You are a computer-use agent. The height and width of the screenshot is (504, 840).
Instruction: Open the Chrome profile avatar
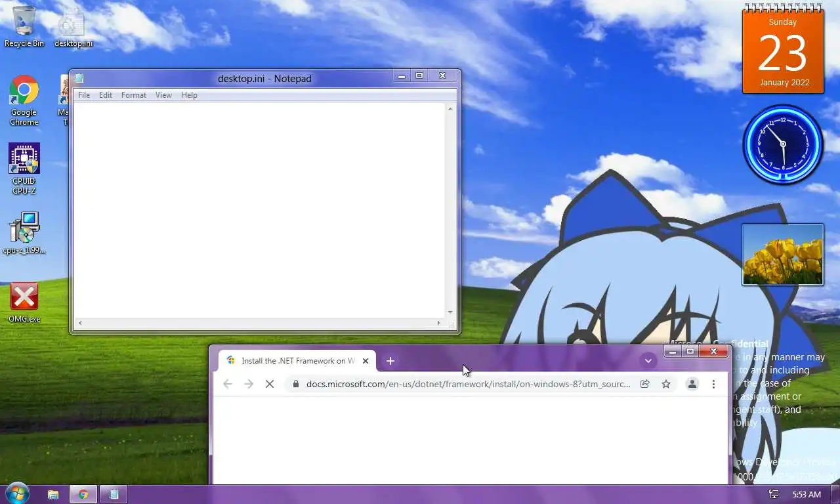point(692,384)
